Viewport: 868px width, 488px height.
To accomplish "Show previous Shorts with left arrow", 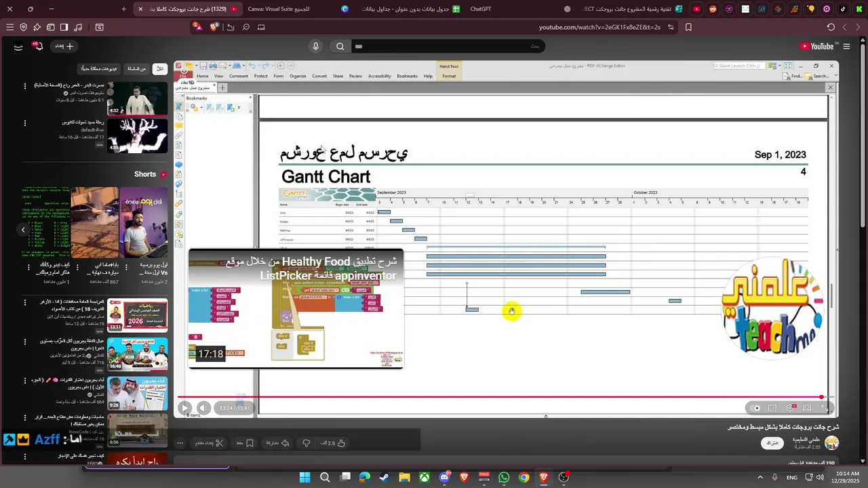I will (22, 230).
